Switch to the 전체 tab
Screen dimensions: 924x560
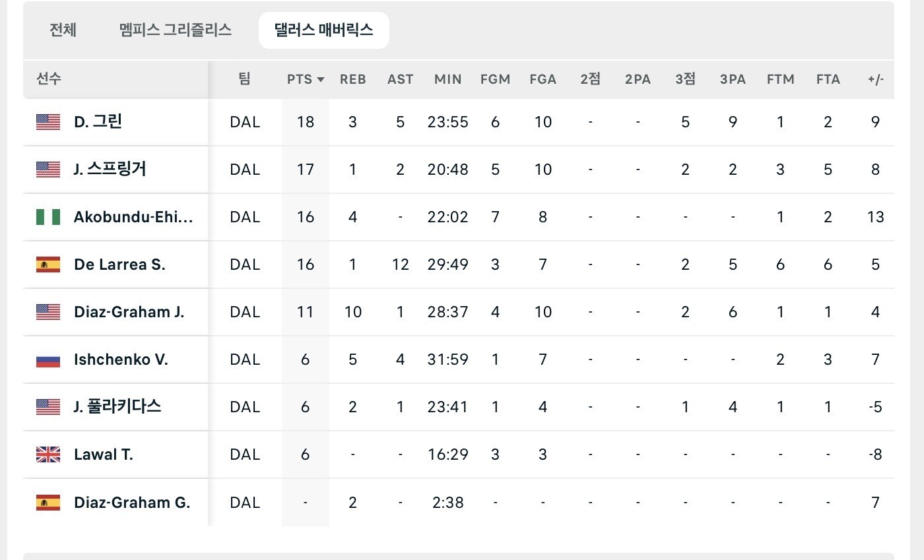click(63, 30)
